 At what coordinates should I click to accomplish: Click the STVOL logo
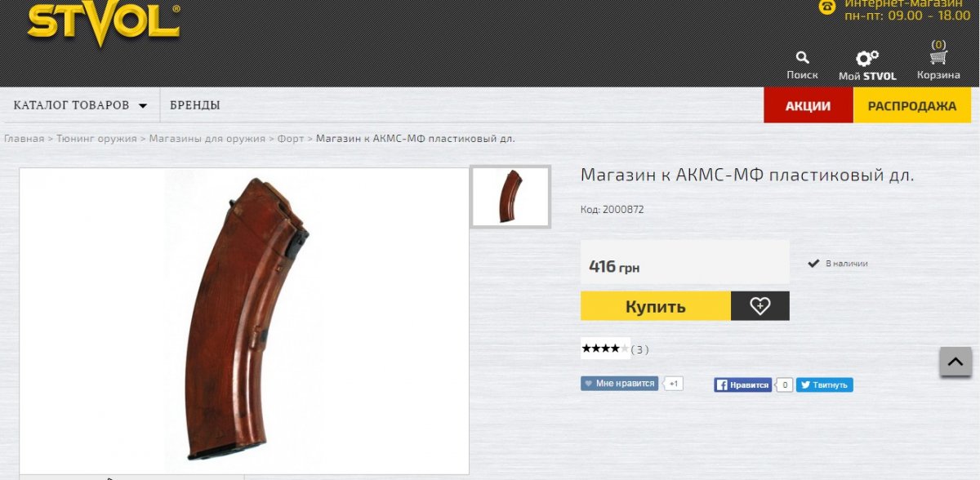point(104,21)
